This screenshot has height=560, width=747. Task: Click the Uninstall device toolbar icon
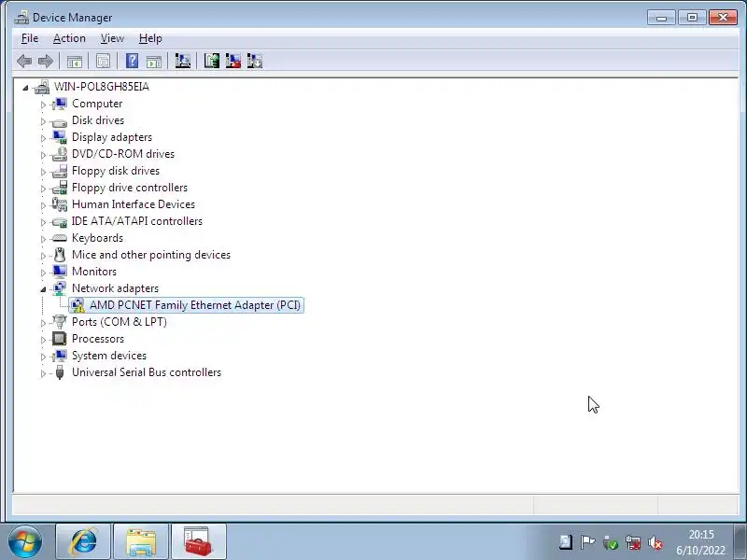pyautogui.click(x=233, y=61)
